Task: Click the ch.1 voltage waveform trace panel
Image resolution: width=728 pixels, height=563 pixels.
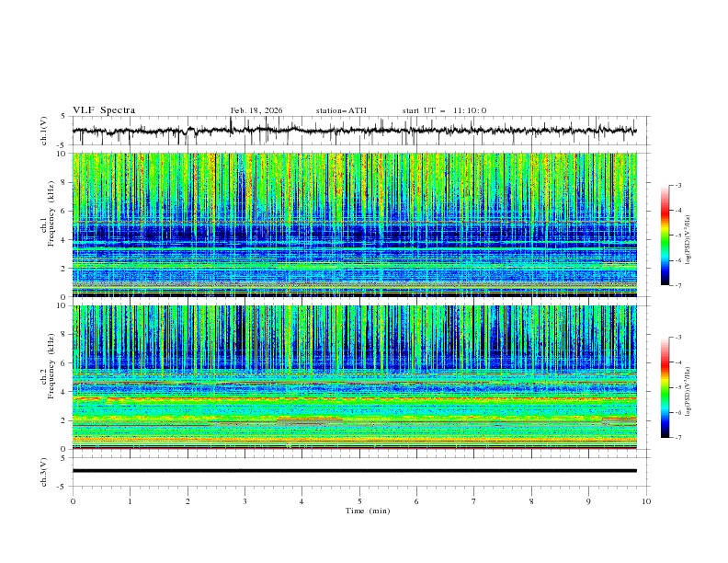Action: point(360,131)
